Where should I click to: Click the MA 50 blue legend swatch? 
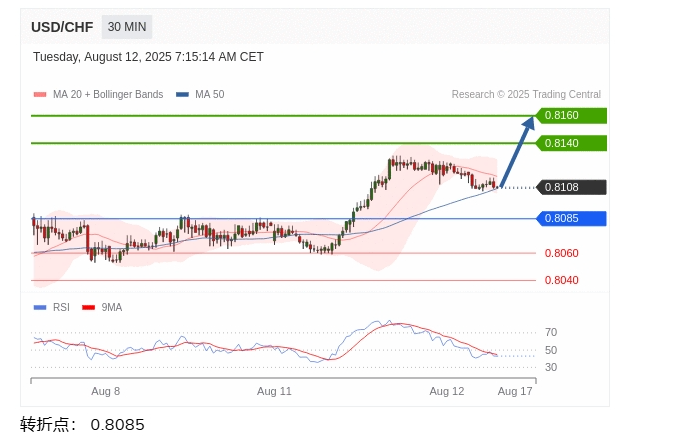(182, 95)
